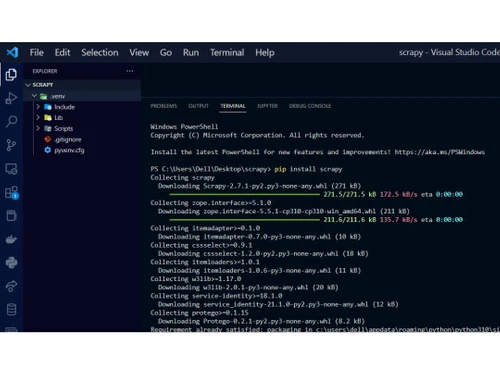Open the Database view icon
Screen dimensions: 500x375
[11, 310]
